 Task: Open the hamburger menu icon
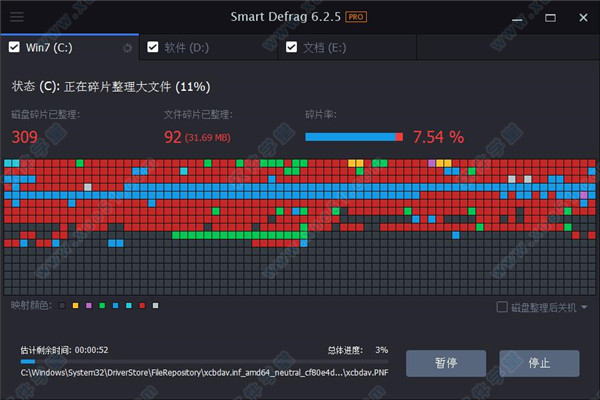click(16, 17)
